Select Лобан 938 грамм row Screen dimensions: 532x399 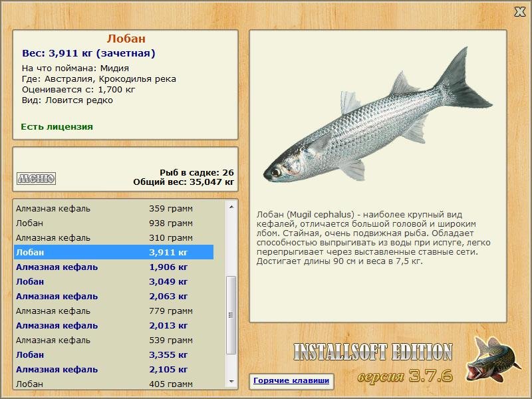[113, 223]
